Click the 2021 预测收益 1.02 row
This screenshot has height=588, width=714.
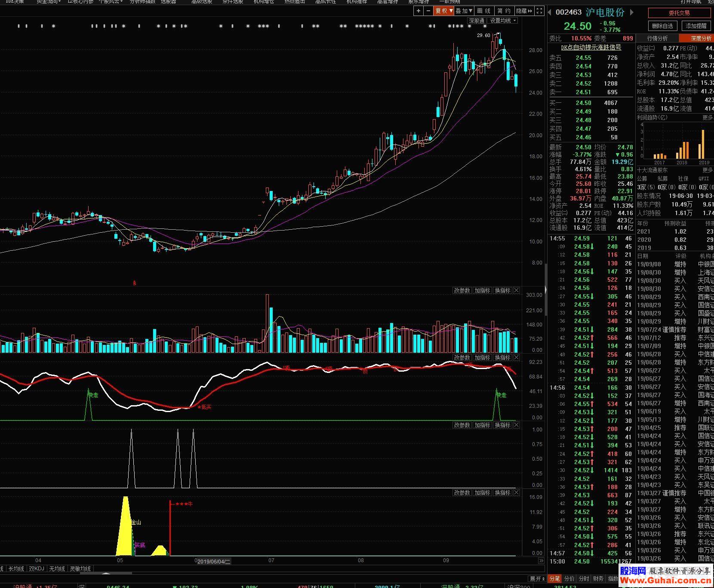pos(675,231)
